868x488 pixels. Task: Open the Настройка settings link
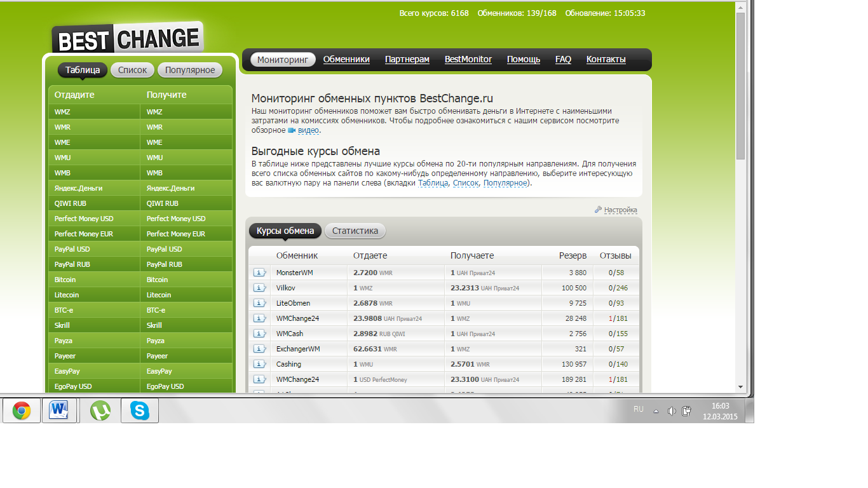pos(620,210)
